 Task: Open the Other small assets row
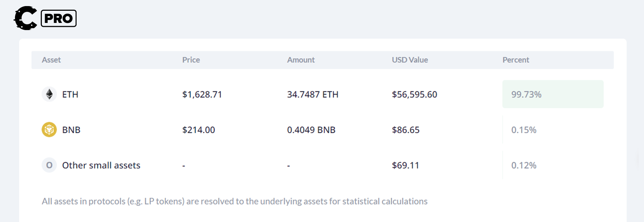(x=101, y=165)
